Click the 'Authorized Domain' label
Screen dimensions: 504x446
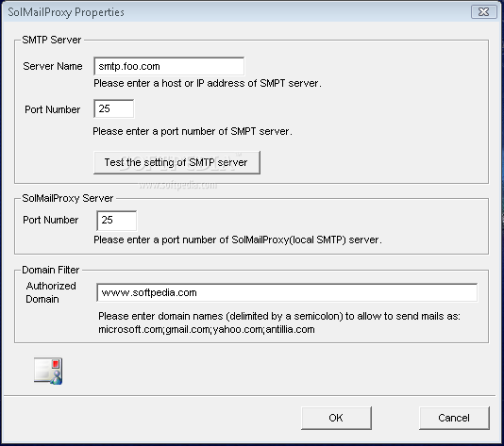[51, 292]
